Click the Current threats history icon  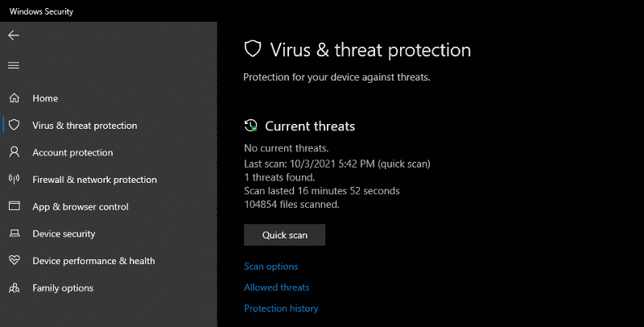tap(251, 126)
